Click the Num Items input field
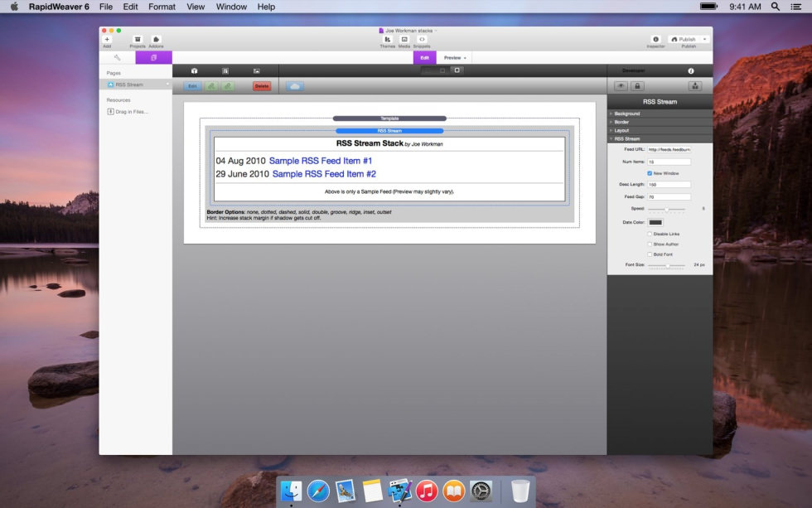Viewport: 812px width, 508px height. [x=669, y=162]
